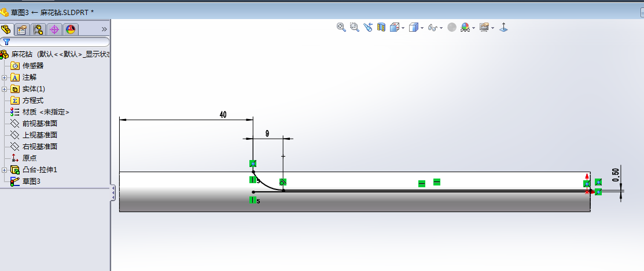Open the ConfigurationManager tab
Viewport: 644px width, 271px height.
[x=38, y=29]
